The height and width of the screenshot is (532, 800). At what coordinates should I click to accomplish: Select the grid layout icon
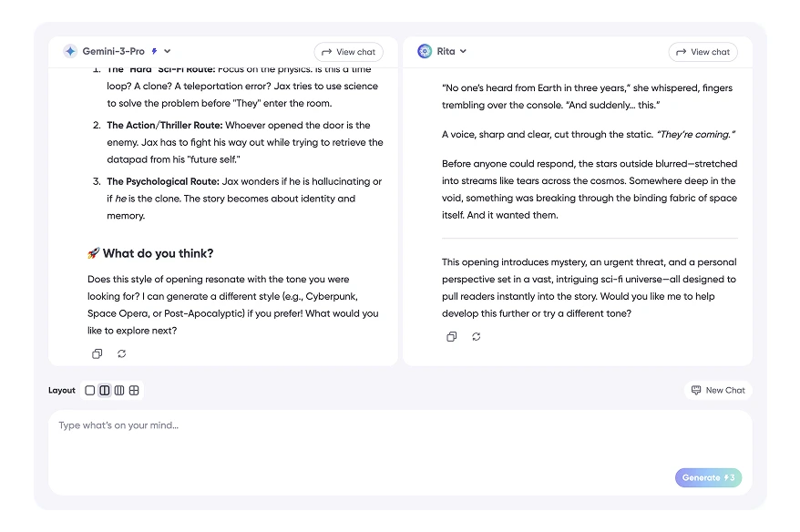pos(134,390)
